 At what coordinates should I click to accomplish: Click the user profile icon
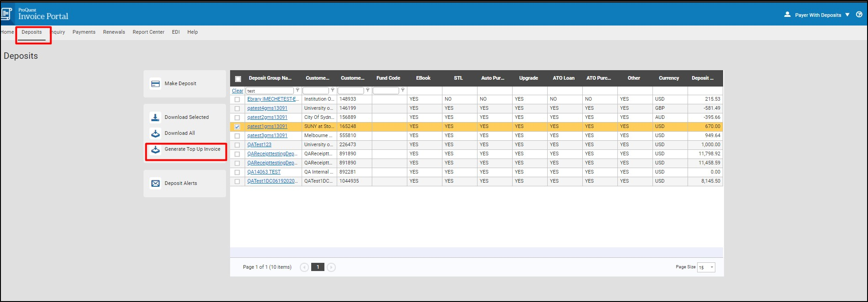pyautogui.click(x=787, y=15)
